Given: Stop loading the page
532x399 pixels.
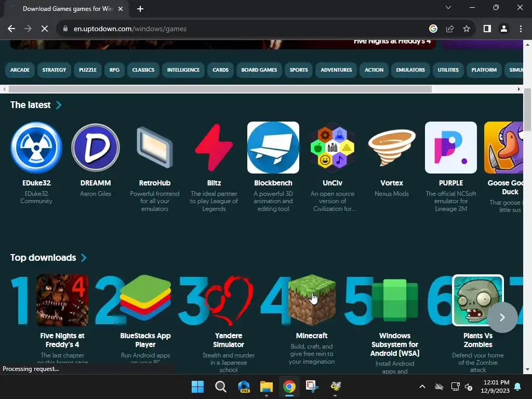Looking at the screenshot, I should click(x=45, y=29).
